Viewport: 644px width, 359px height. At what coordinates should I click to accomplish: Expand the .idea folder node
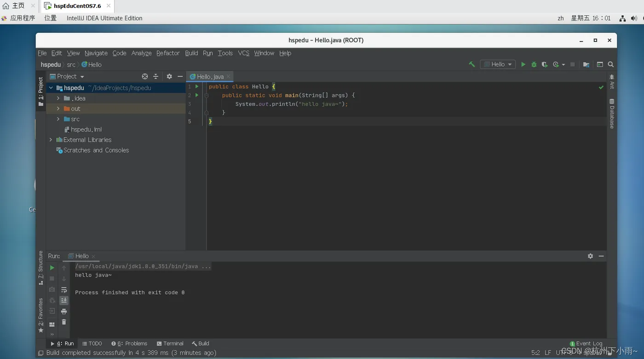click(x=58, y=98)
